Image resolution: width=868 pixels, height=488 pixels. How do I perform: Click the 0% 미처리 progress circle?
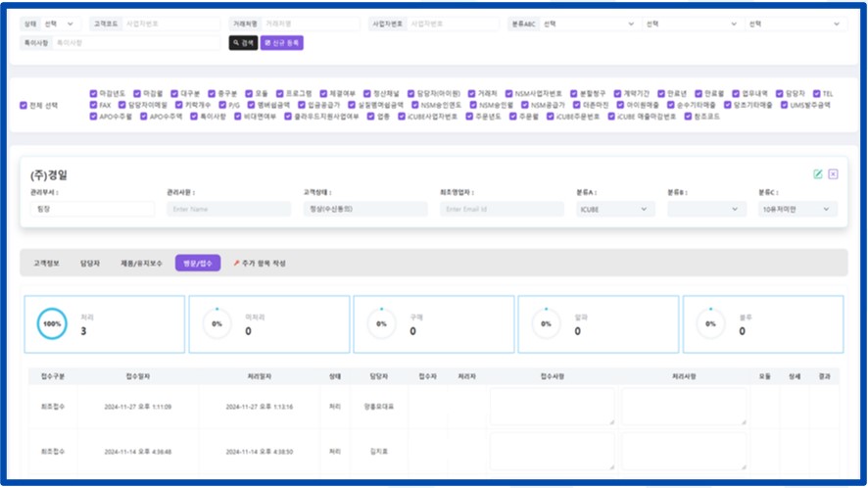[x=217, y=324]
